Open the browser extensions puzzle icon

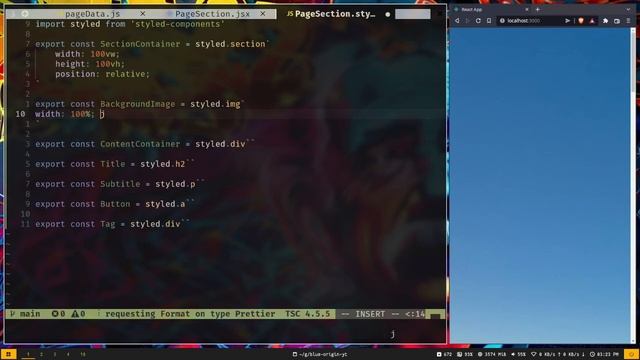click(606, 21)
